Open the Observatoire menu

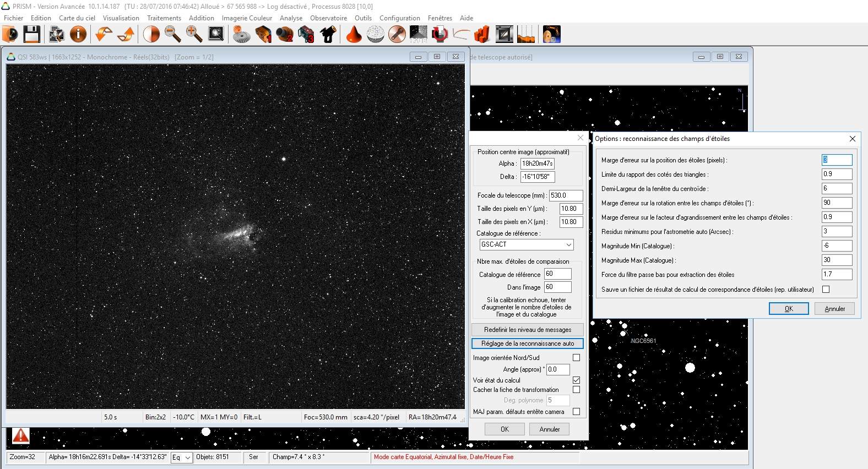(328, 18)
